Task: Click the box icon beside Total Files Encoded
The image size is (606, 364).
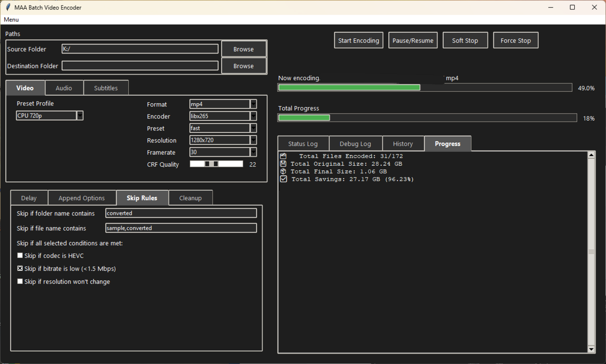Action: coord(283,156)
